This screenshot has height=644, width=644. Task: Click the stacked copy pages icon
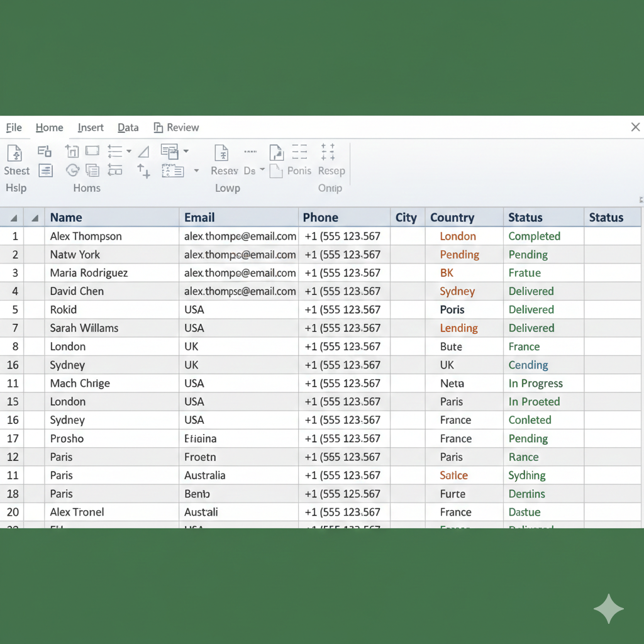coord(92,170)
